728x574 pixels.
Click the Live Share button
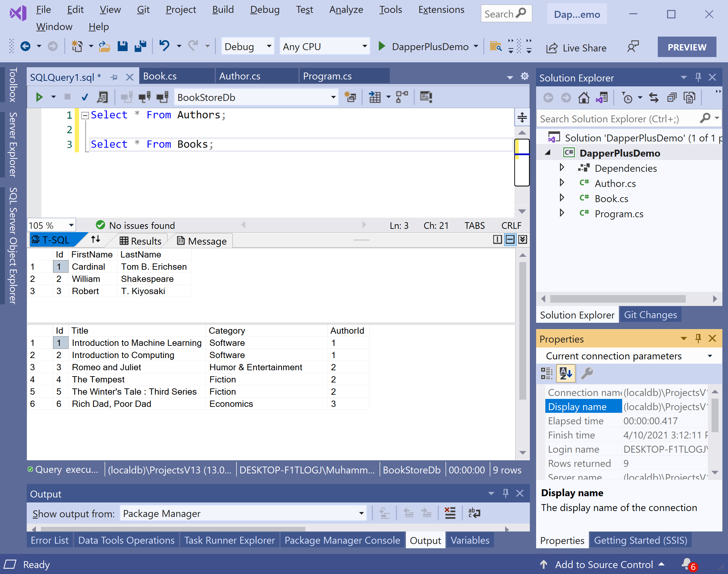(576, 48)
